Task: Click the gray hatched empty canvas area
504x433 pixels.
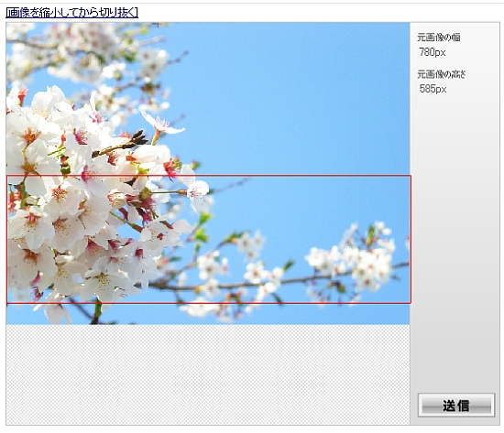Action: pos(208,374)
